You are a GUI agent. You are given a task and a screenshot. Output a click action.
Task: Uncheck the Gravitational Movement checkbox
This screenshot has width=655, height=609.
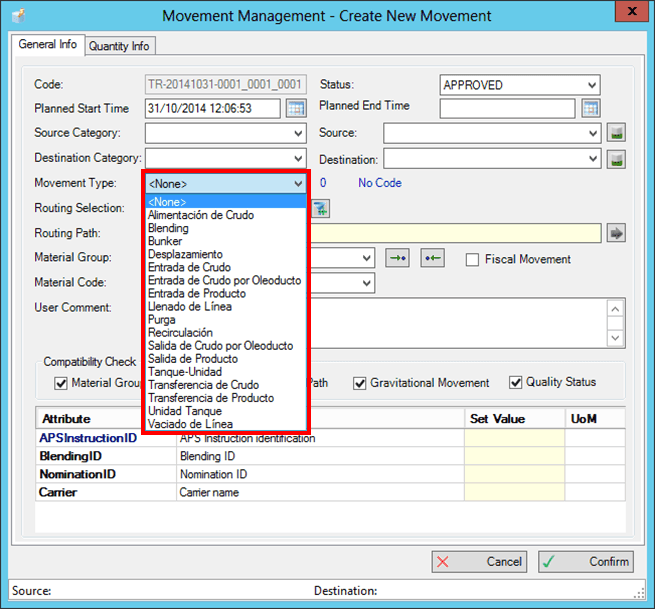click(x=360, y=383)
